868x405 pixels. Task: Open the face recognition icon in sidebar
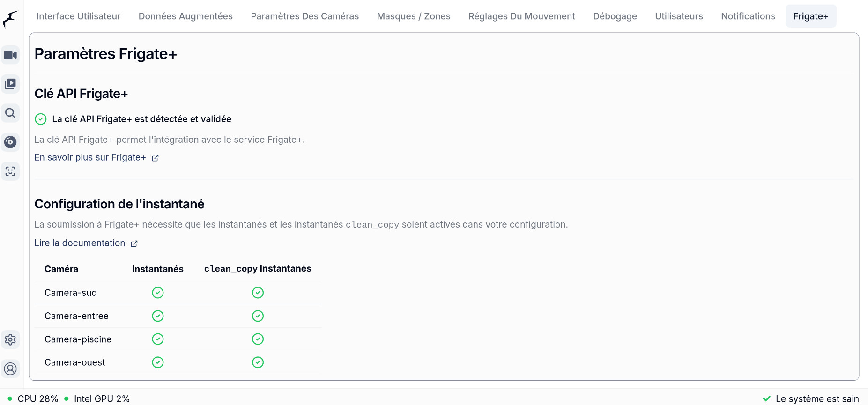point(10,171)
